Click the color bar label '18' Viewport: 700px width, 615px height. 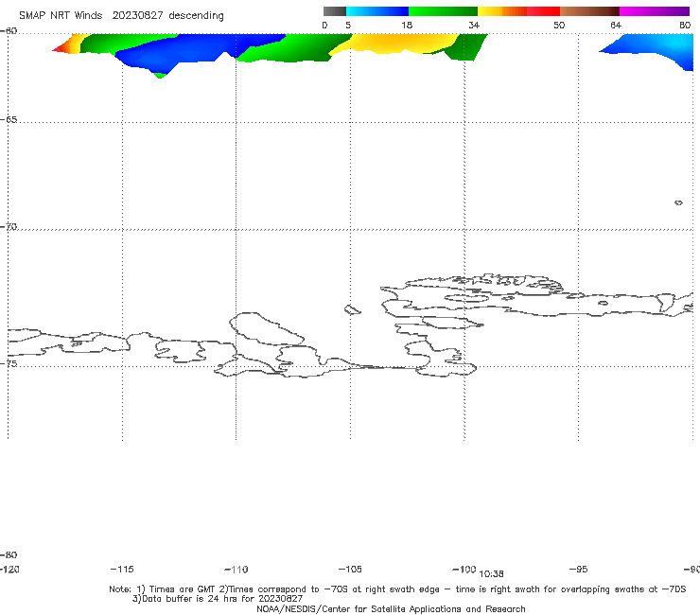coord(407,25)
